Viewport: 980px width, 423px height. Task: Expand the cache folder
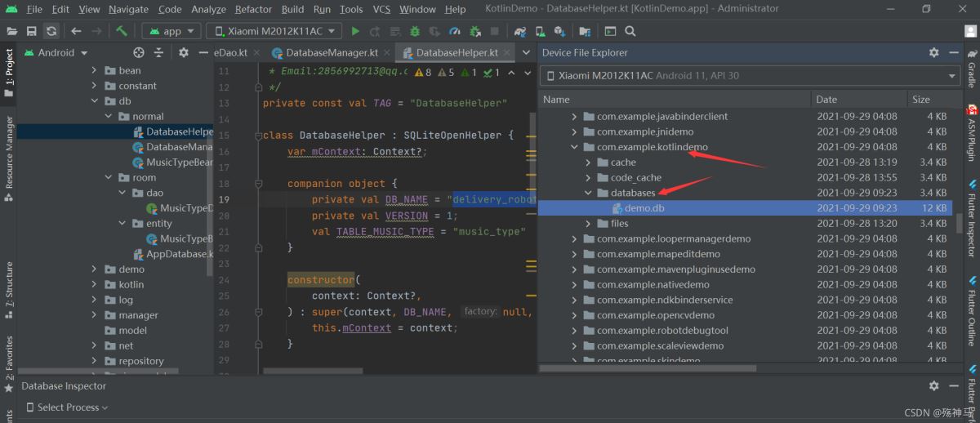pyautogui.click(x=589, y=163)
